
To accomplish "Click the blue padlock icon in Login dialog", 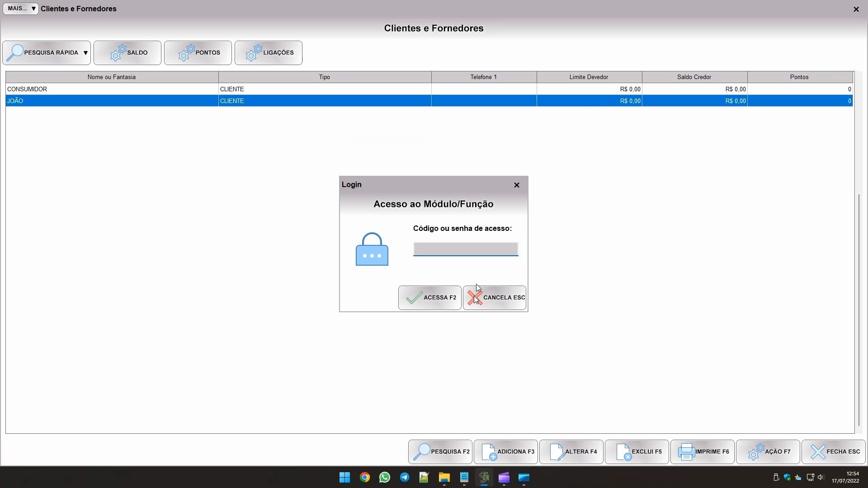I will (372, 249).
